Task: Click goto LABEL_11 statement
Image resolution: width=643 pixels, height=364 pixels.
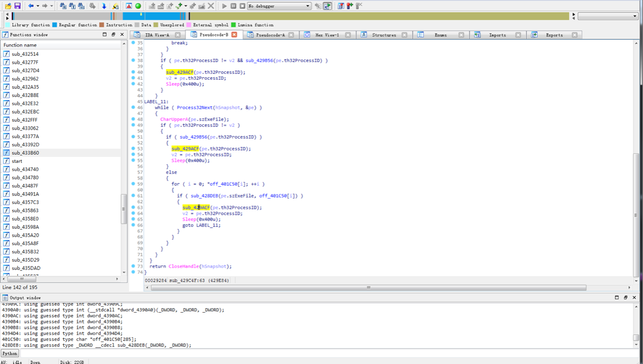Action: pos(201,225)
